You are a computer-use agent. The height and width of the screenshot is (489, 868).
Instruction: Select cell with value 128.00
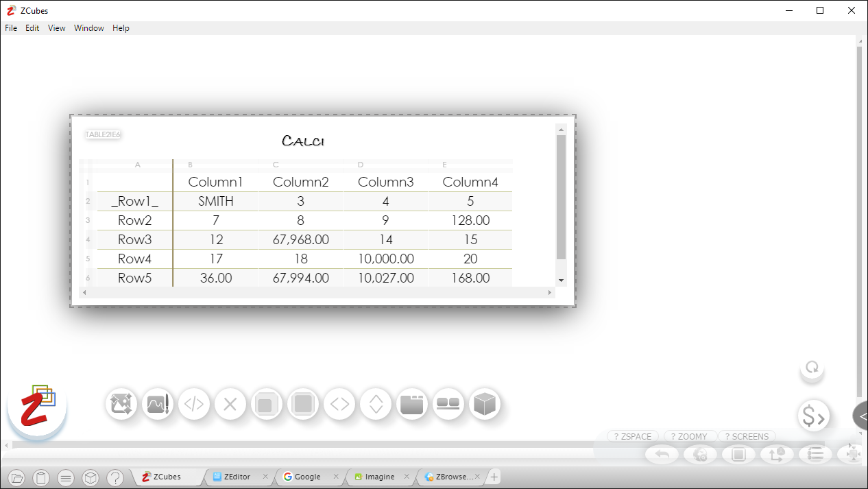(x=470, y=220)
